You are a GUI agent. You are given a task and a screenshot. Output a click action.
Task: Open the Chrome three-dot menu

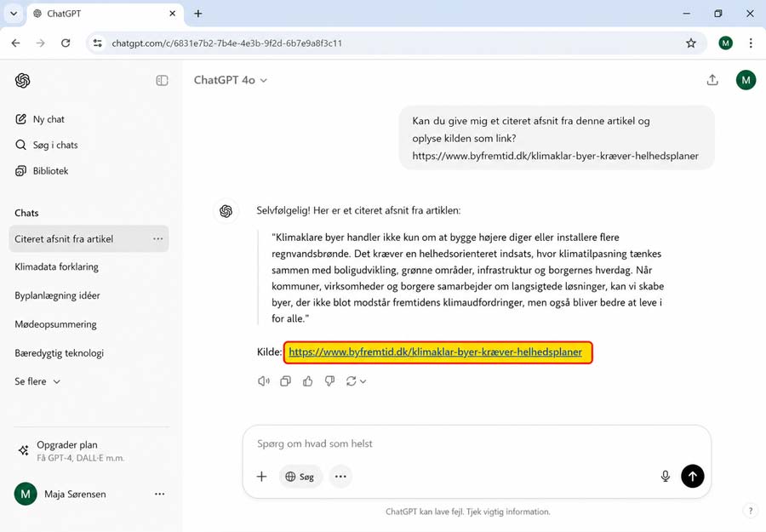tap(751, 43)
